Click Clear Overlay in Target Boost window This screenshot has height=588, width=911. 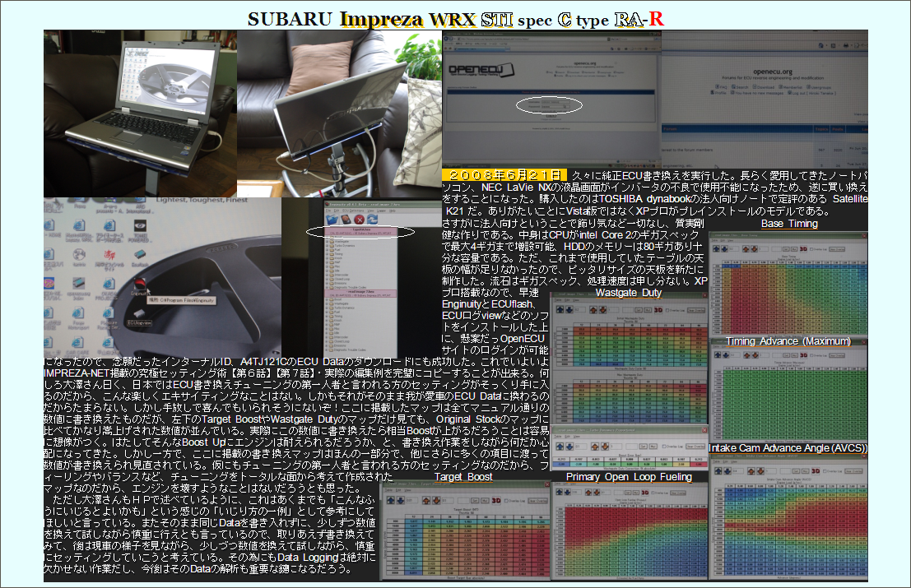point(538,500)
